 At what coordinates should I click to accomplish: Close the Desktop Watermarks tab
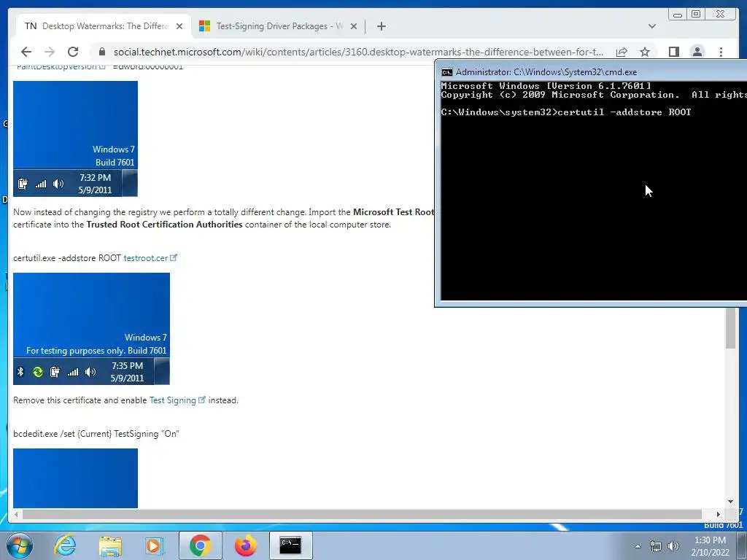point(179,26)
